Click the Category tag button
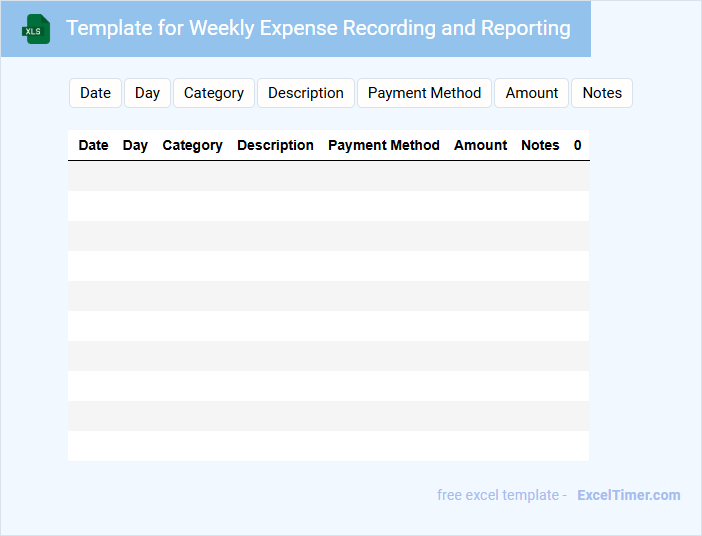 click(x=214, y=93)
